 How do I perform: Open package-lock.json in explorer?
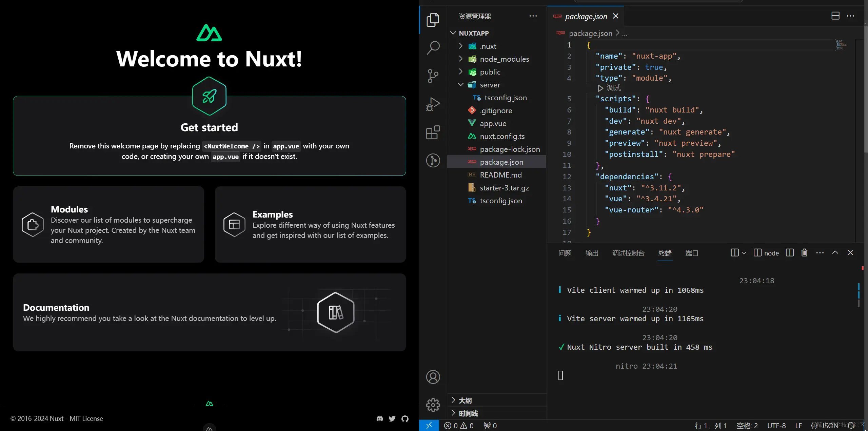pyautogui.click(x=497, y=149)
